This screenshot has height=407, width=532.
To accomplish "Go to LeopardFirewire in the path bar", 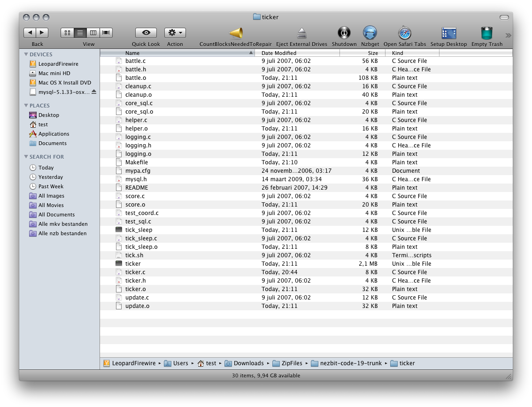I will pos(129,363).
